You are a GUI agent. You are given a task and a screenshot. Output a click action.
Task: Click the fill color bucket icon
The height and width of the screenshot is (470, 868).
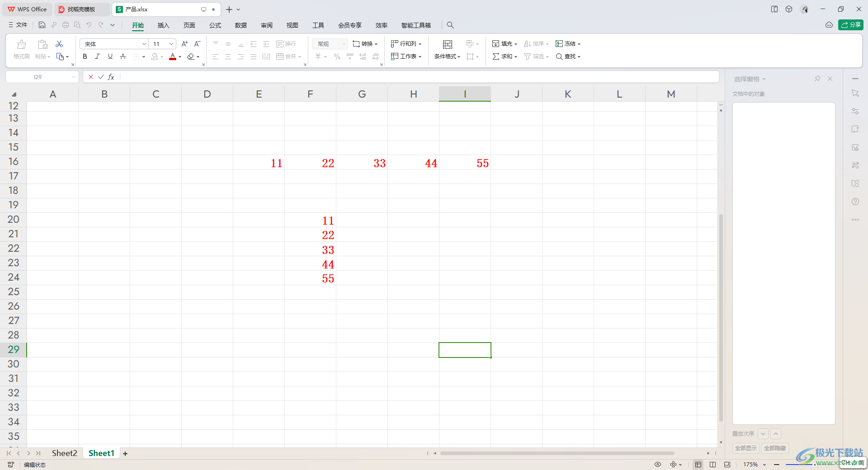(x=155, y=56)
